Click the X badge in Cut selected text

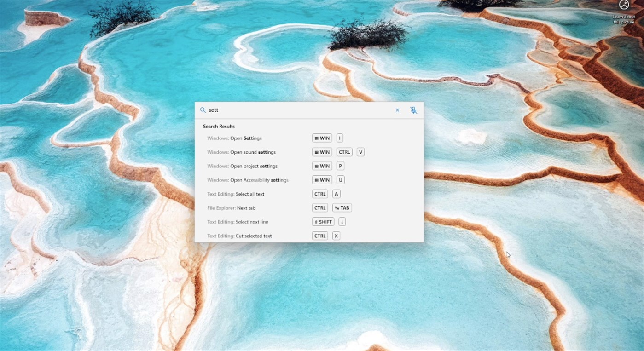point(336,236)
